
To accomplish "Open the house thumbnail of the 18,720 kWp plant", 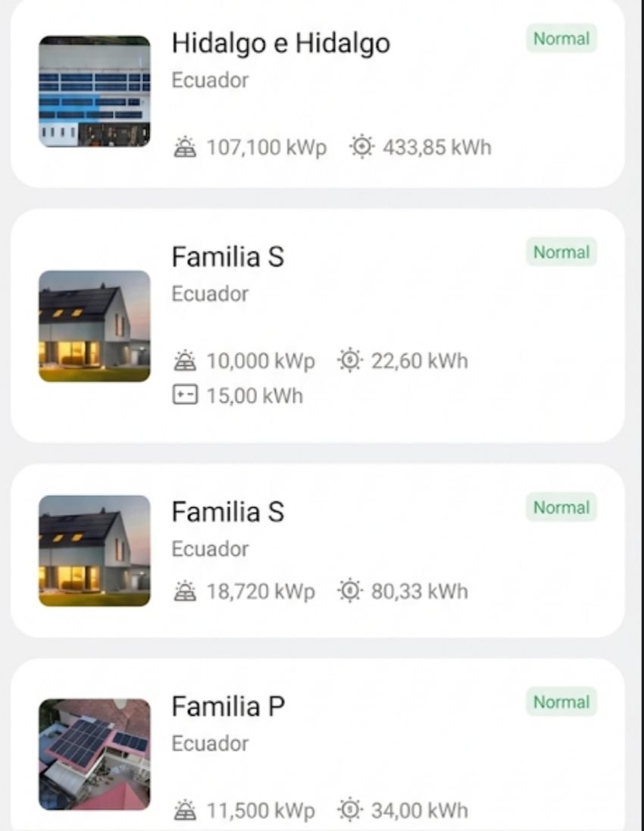I will [95, 550].
